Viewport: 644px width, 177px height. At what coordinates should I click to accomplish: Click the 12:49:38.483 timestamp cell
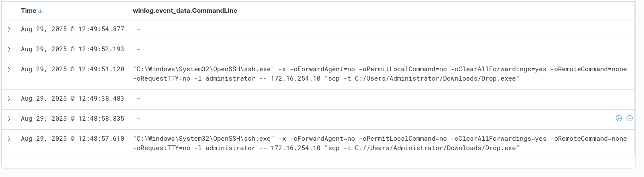(x=72, y=99)
